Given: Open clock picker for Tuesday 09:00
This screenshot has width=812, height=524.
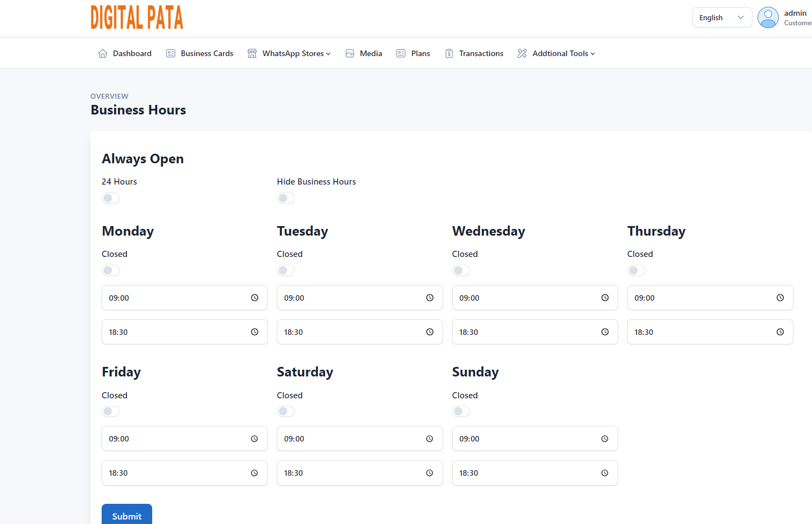Looking at the screenshot, I should [430, 298].
